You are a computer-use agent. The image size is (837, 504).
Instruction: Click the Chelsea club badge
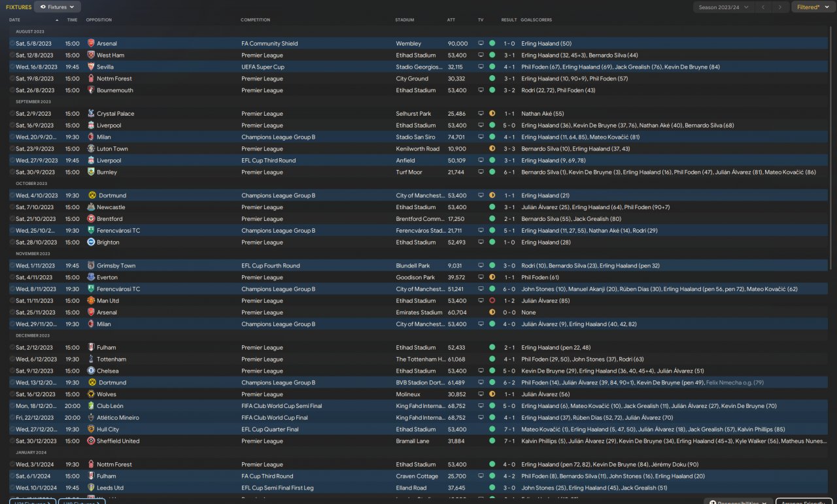point(91,371)
